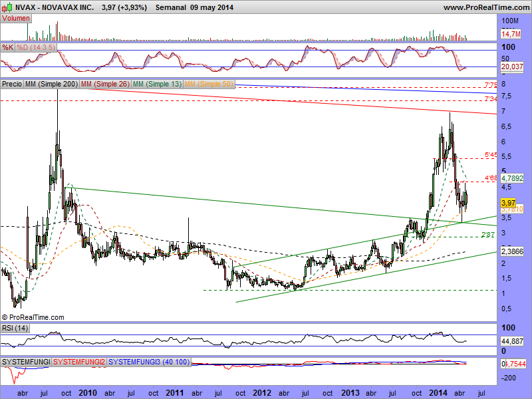Select the SYSTEMFUNGI2 indicator label
The height and width of the screenshot is (399, 532).
point(79,362)
